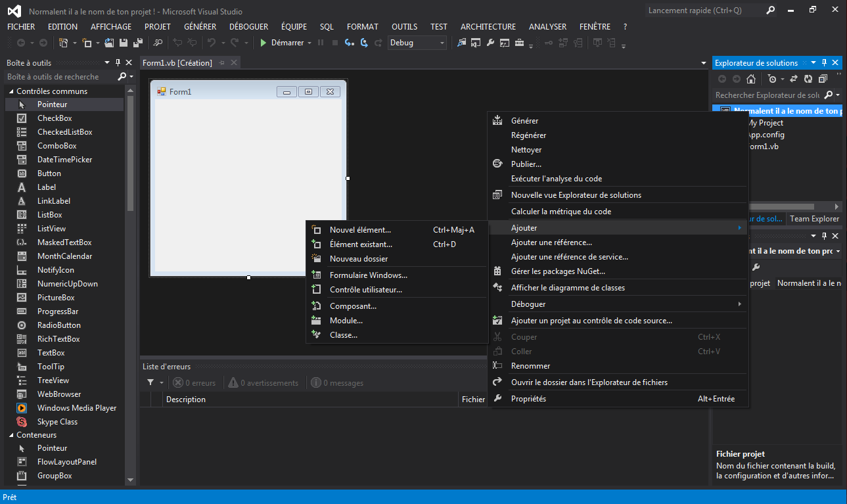This screenshot has height=504, width=847.
Task: Select the DateTimePicker toolbox control
Action: pos(64,160)
